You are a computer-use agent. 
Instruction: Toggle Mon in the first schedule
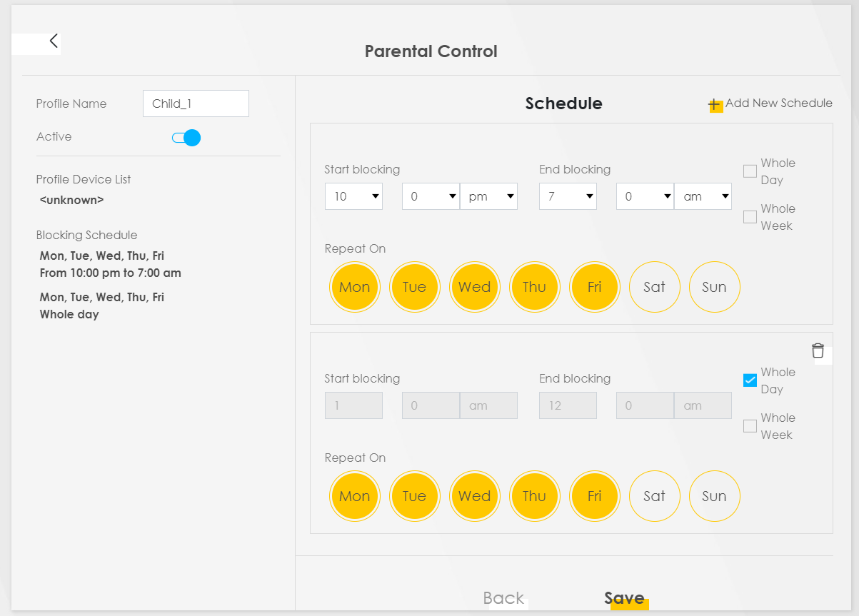pos(354,287)
